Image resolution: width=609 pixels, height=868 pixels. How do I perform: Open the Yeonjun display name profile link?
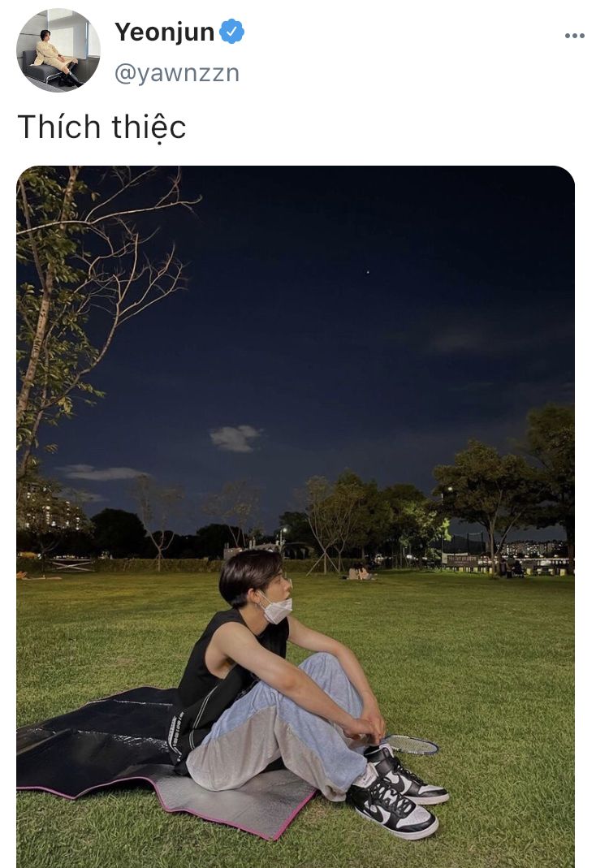[164, 32]
